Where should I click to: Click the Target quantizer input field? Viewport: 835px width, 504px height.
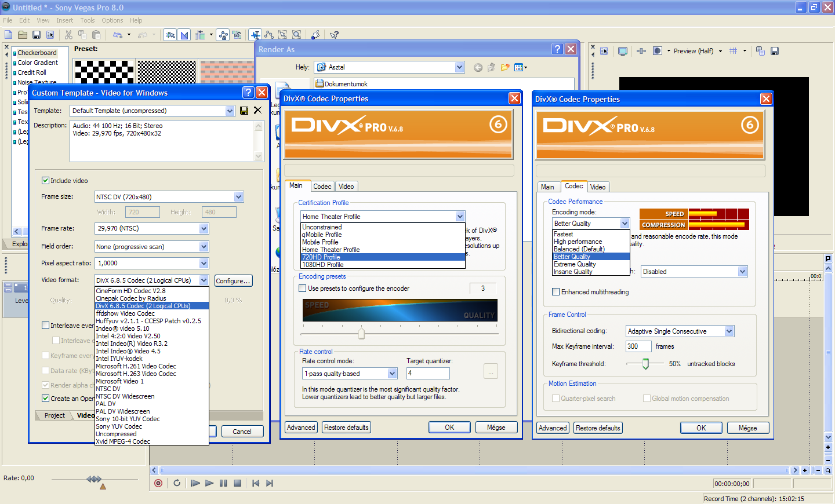click(428, 374)
